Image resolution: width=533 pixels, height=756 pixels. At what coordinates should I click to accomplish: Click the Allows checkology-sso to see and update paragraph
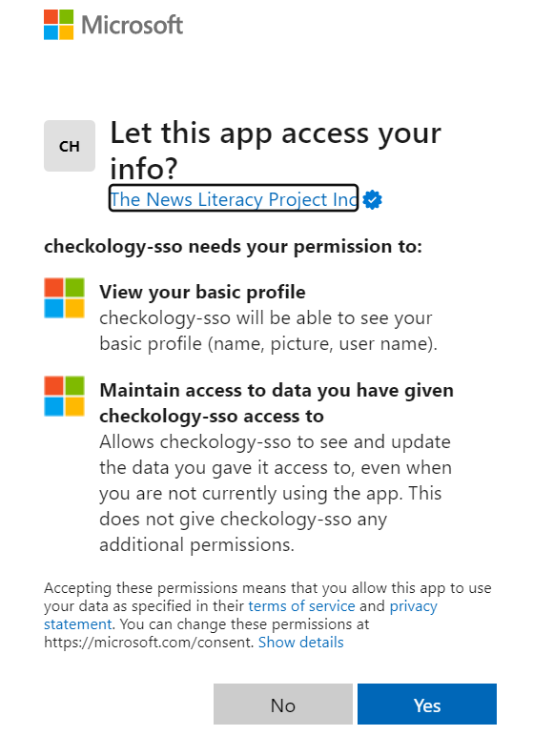point(276,493)
